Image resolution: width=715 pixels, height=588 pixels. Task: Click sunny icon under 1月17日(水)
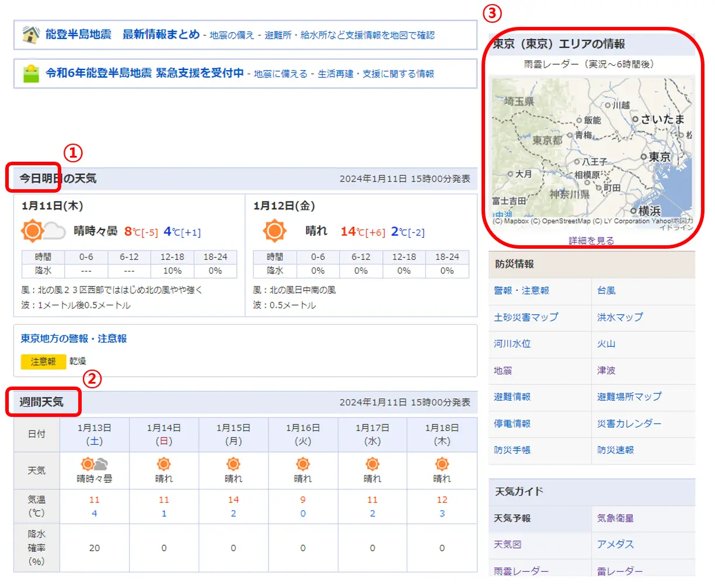(x=372, y=464)
